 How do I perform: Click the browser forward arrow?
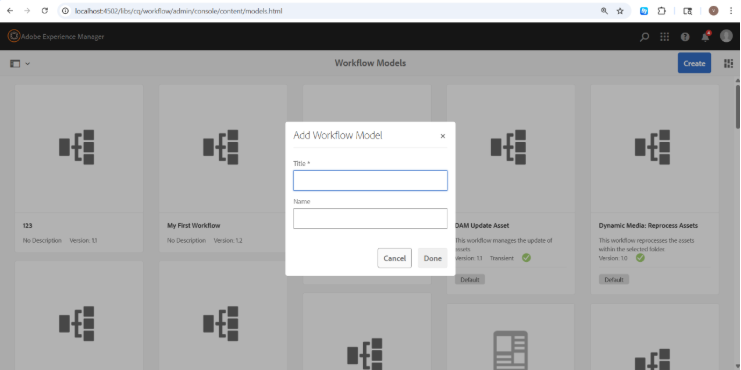pos(27,11)
